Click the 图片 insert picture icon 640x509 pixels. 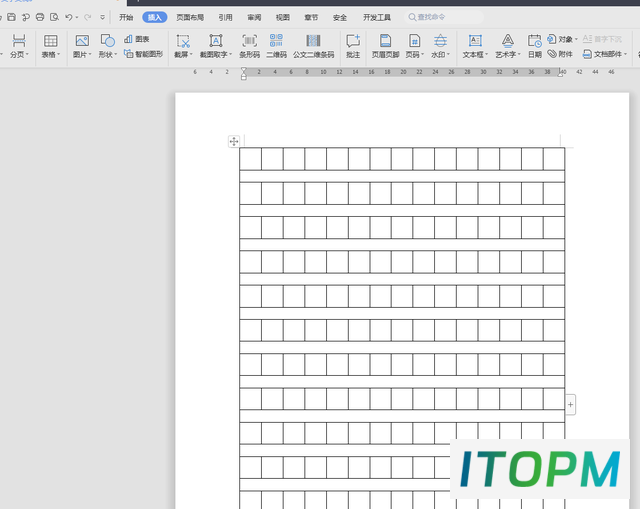point(82,41)
